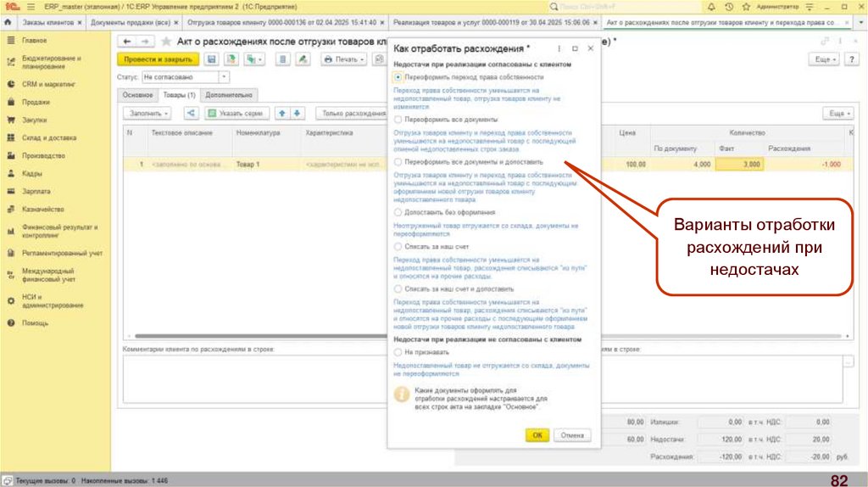Move row down with the down arrow icon
The width and height of the screenshot is (868, 487).
tap(298, 113)
